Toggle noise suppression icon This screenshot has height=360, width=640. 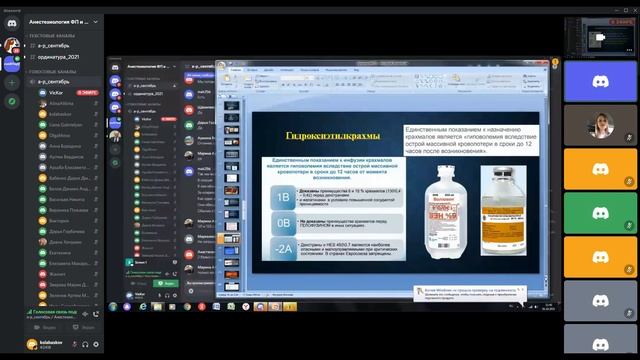(85, 314)
